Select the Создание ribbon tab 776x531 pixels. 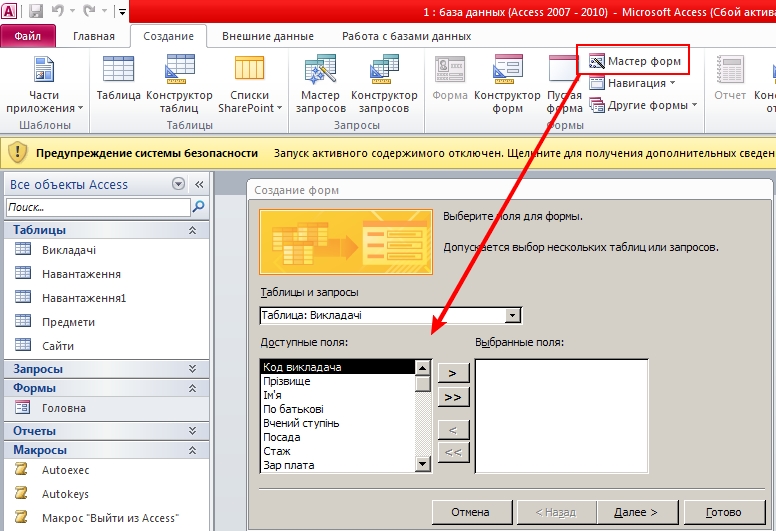pos(168,36)
